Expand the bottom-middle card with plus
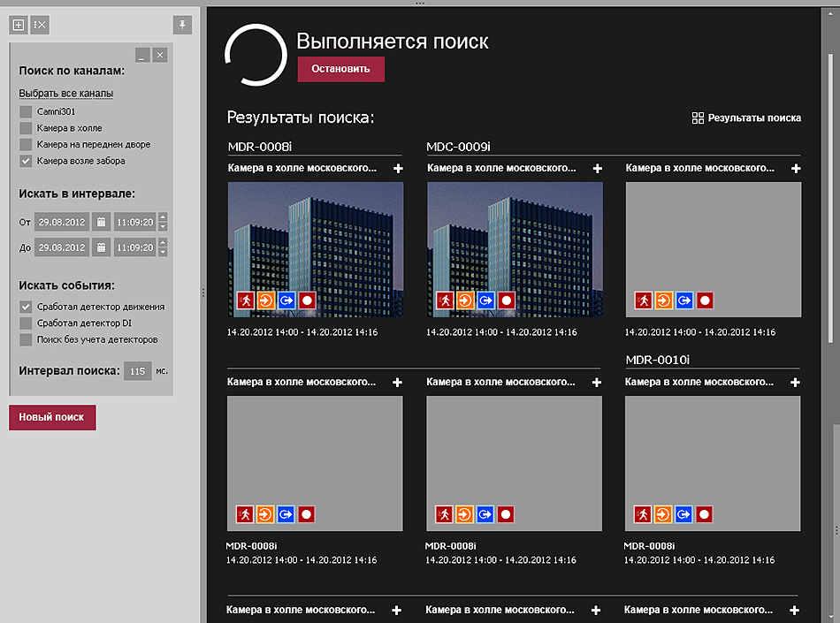 (596, 610)
